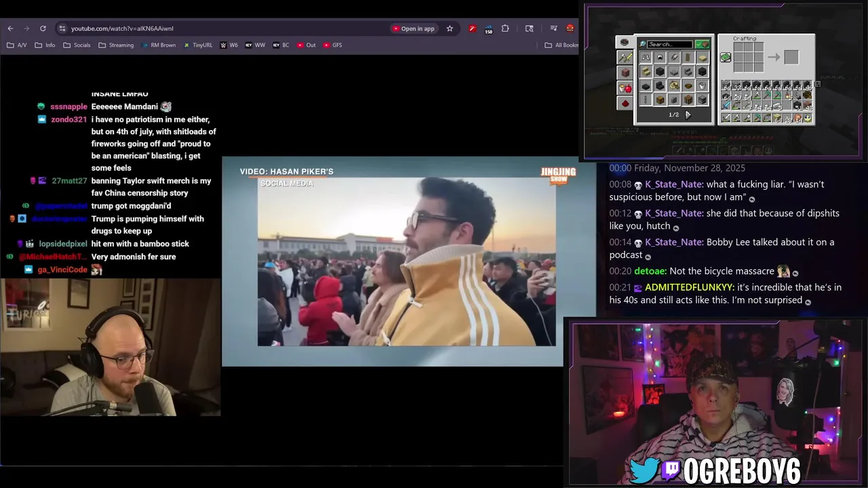The image size is (868, 488).
Task: Open the red slash extension icon
Action: point(472,28)
